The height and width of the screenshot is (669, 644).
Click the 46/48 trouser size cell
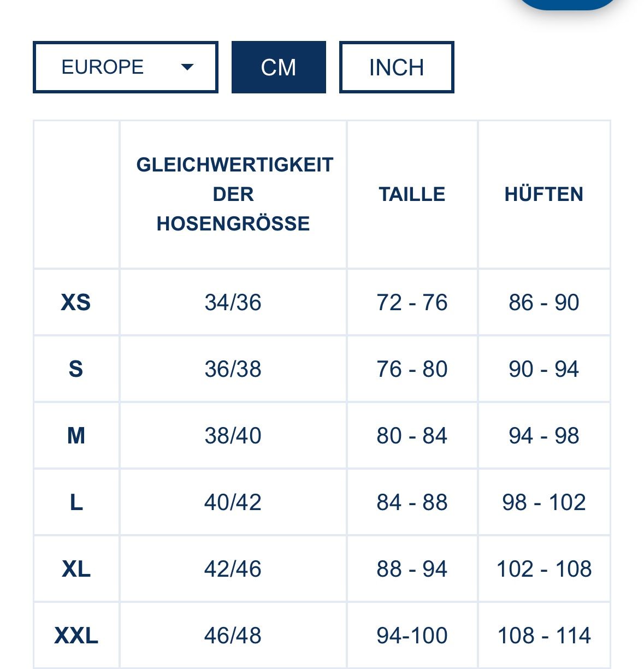coord(233,636)
